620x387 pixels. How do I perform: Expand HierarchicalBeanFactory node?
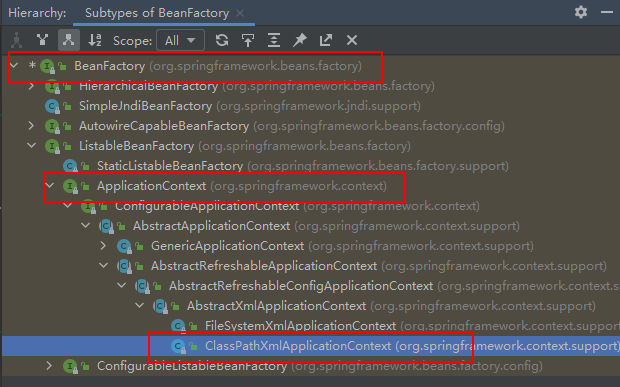(x=31, y=86)
